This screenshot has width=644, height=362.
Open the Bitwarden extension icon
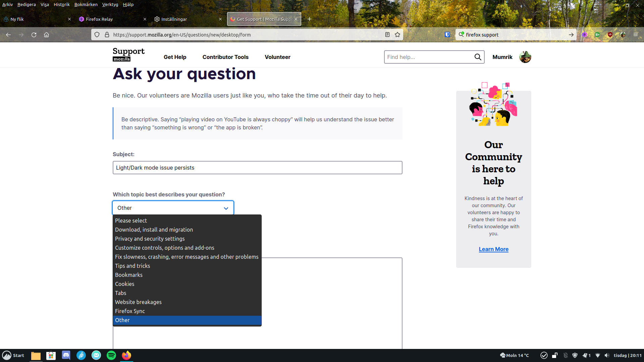point(447,35)
